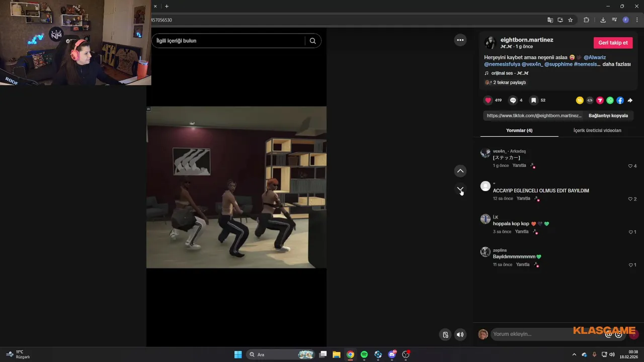Mute video with the speaker button
Screen dimensions: 644x362
point(460,334)
